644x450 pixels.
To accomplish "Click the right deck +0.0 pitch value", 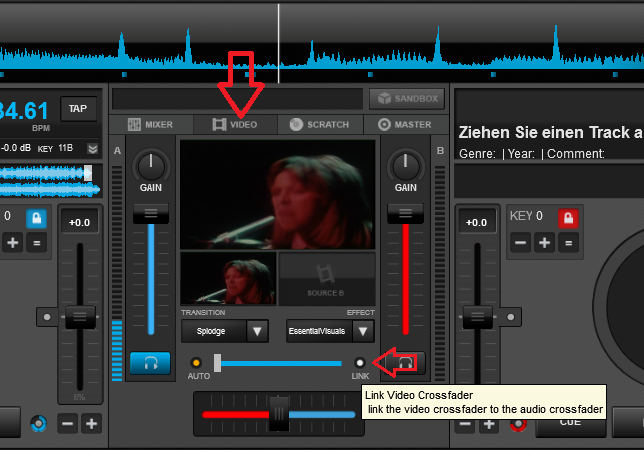I will click(477, 222).
